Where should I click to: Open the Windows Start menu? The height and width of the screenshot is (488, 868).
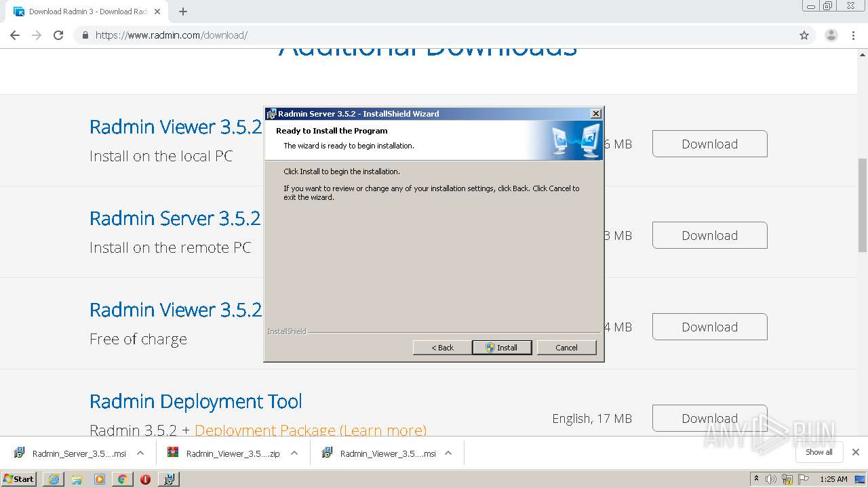pyautogui.click(x=19, y=479)
